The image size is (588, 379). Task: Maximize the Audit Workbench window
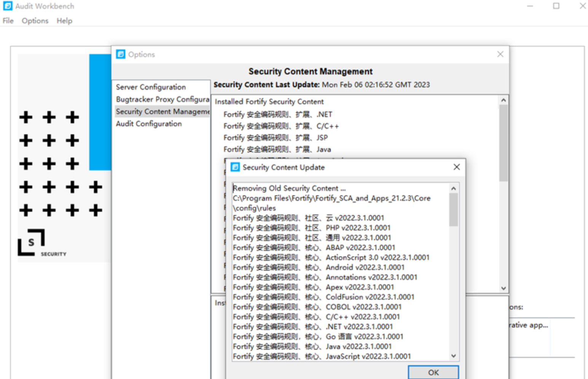(556, 6)
